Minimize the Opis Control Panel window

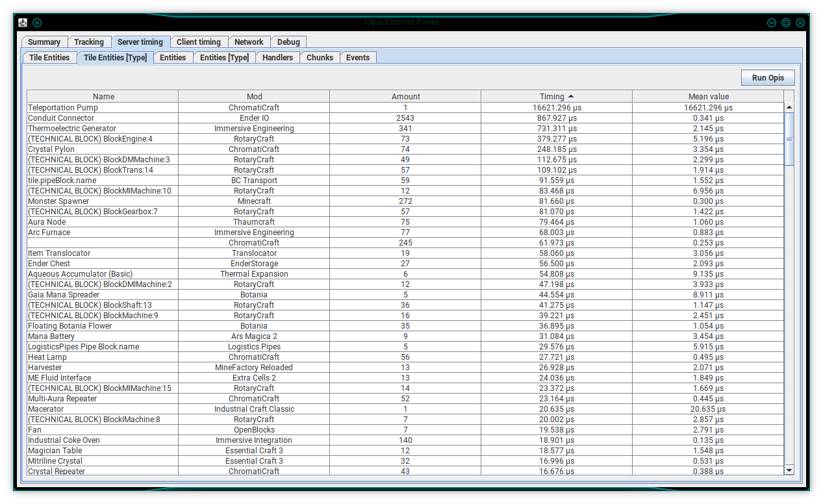[x=772, y=22]
